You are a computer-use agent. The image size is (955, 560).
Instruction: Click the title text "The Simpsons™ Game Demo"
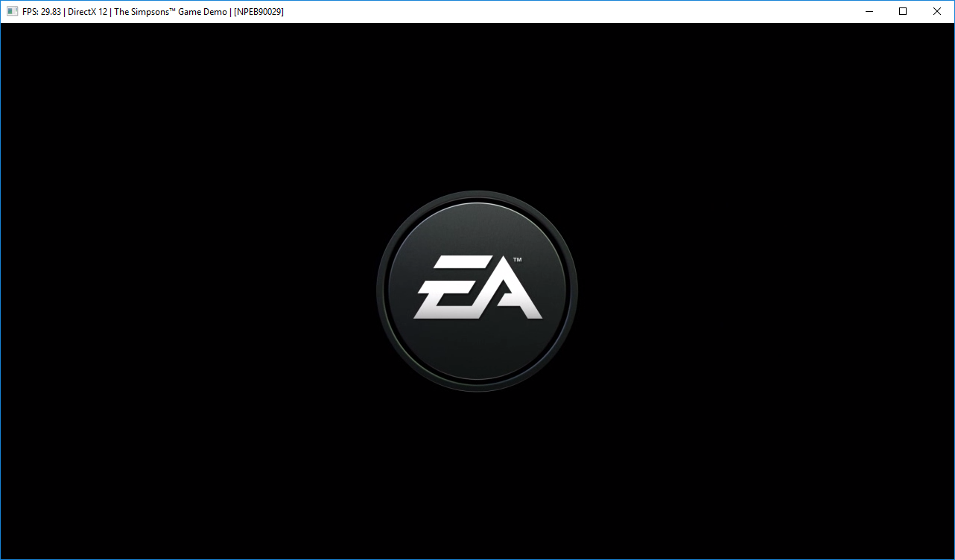(x=171, y=12)
